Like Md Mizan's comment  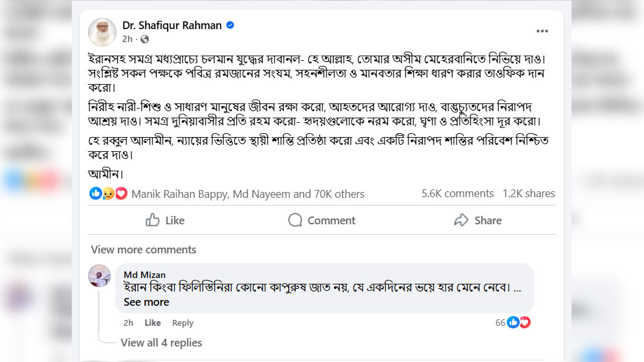[x=153, y=323]
